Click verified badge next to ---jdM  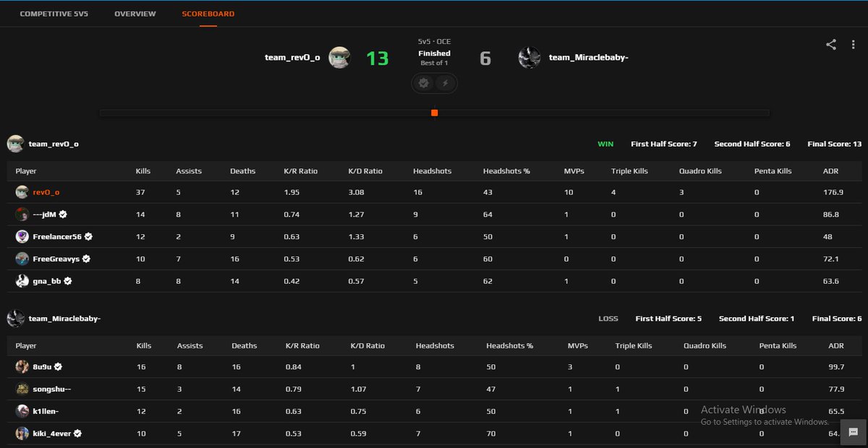(x=63, y=215)
